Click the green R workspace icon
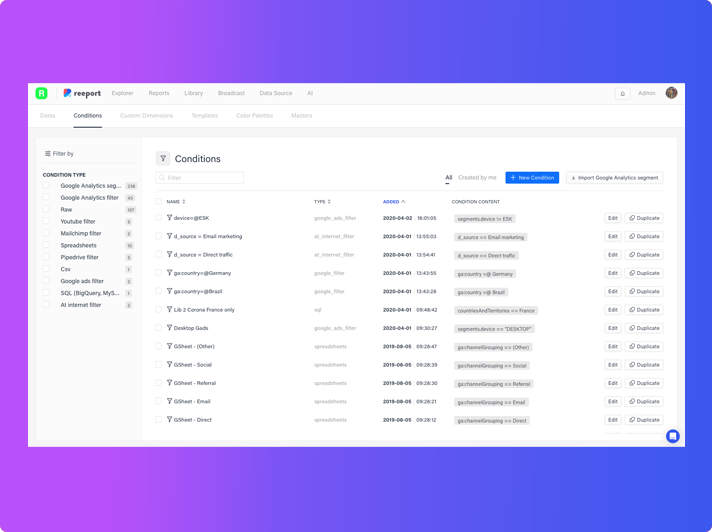 [41, 93]
